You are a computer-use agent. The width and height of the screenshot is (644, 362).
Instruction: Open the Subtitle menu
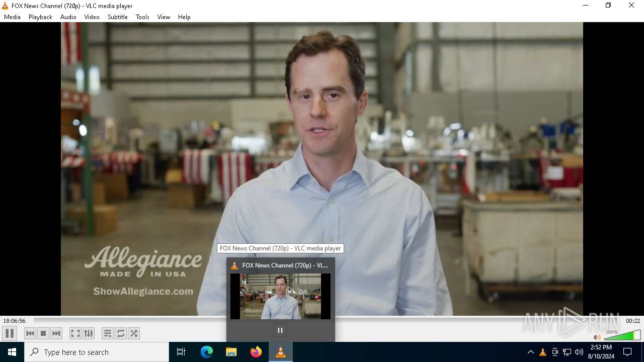point(118,17)
